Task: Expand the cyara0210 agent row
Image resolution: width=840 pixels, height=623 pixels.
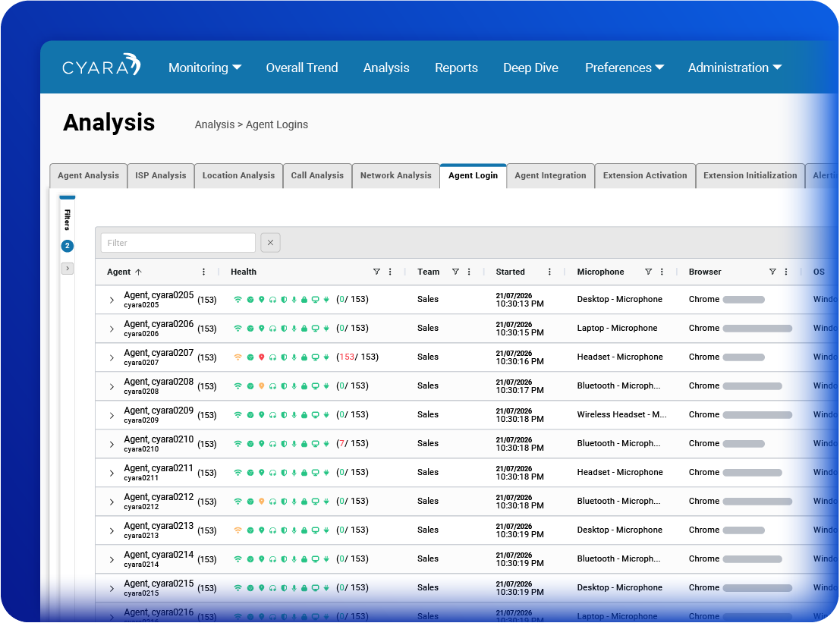Action: point(112,445)
